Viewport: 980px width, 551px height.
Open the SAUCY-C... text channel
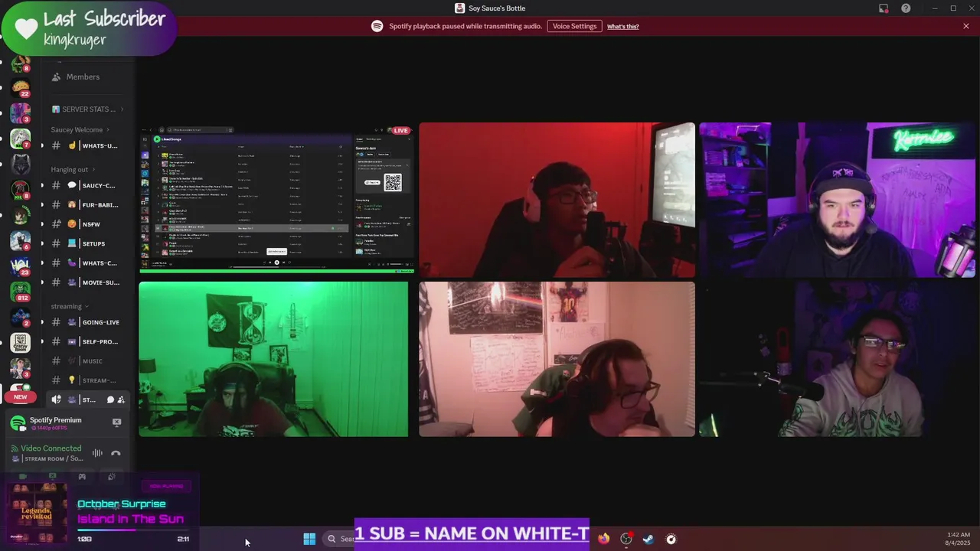(x=87, y=185)
